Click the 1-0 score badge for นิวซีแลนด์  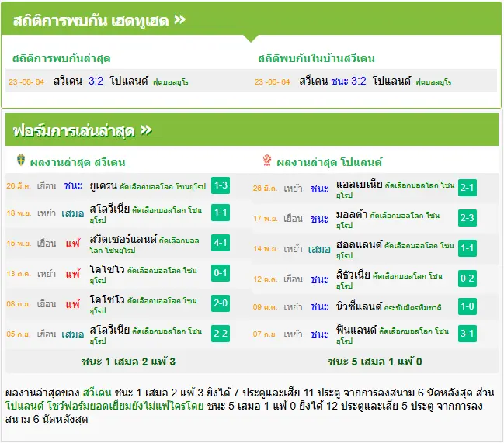coord(467,306)
